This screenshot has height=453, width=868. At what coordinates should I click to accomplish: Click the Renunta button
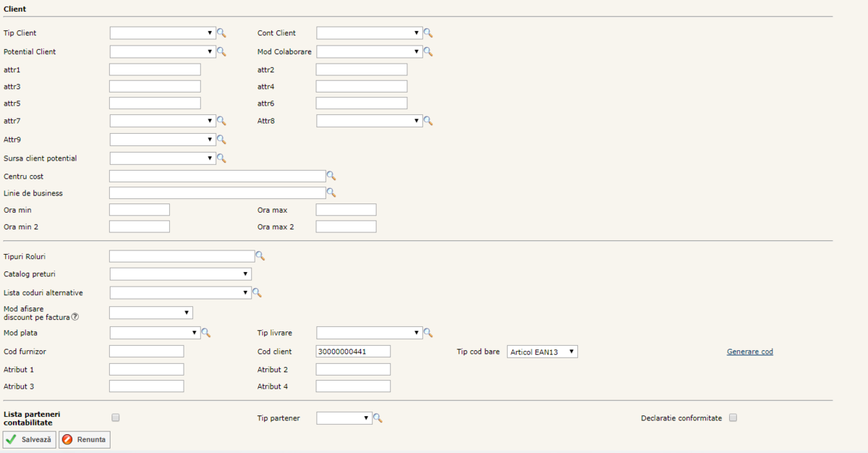pyautogui.click(x=85, y=439)
